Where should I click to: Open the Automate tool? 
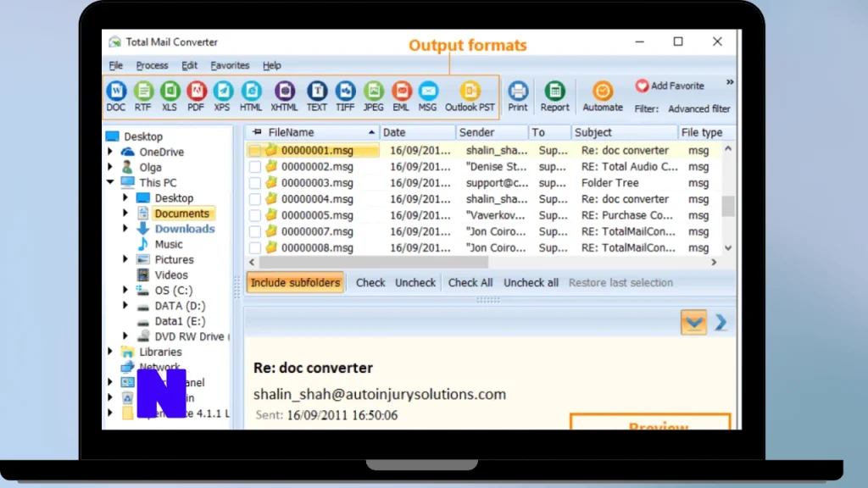(603, 97)
